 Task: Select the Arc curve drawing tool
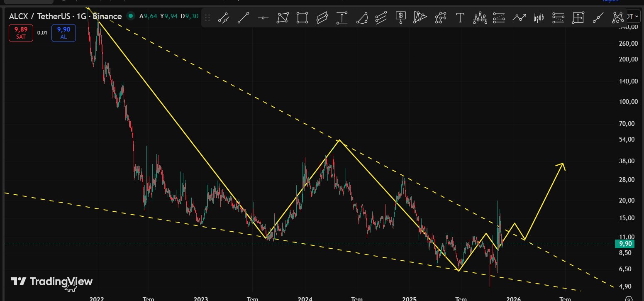tap(362, 18)
